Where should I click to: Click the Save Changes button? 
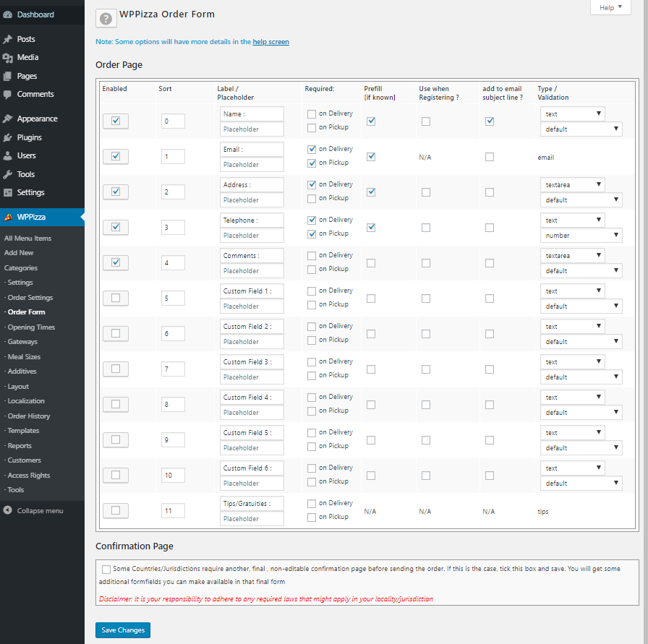point(123,630)
